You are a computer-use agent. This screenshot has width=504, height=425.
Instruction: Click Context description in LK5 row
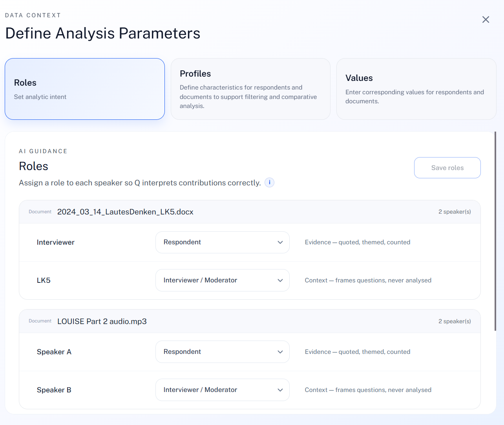click(x=368, y=280)
